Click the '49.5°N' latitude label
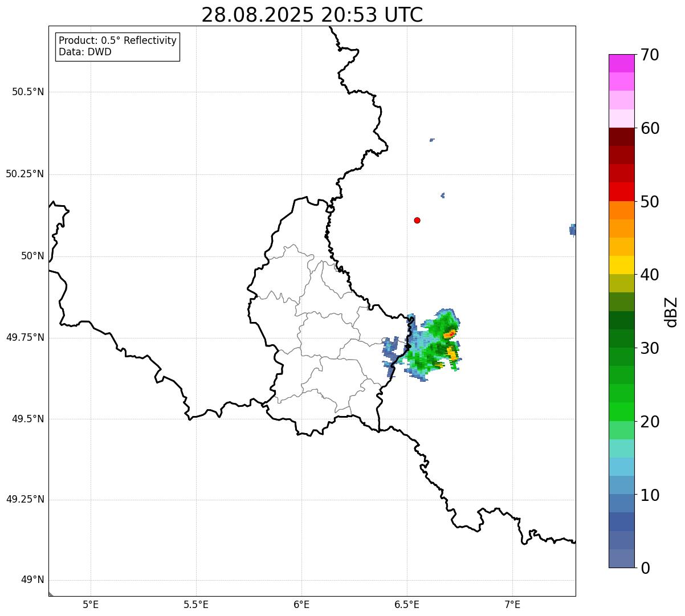The width and height of the screenshot is (685, 616). point(28,419)
